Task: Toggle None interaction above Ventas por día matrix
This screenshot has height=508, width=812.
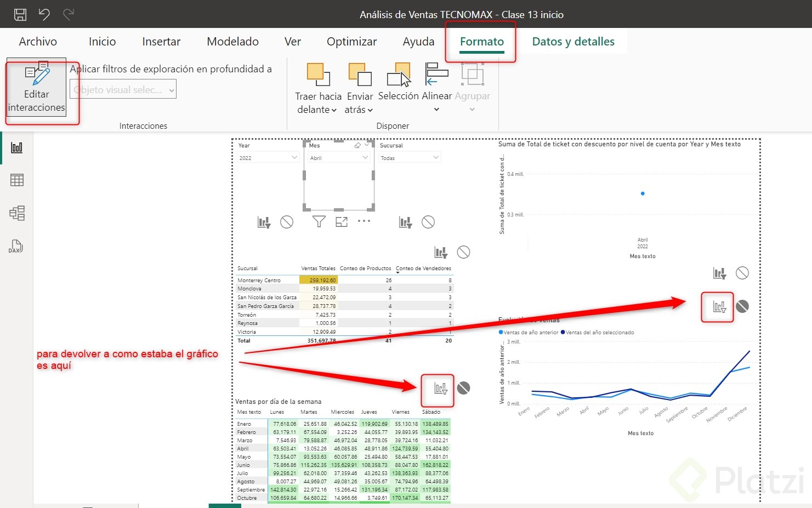Action: 464,388
